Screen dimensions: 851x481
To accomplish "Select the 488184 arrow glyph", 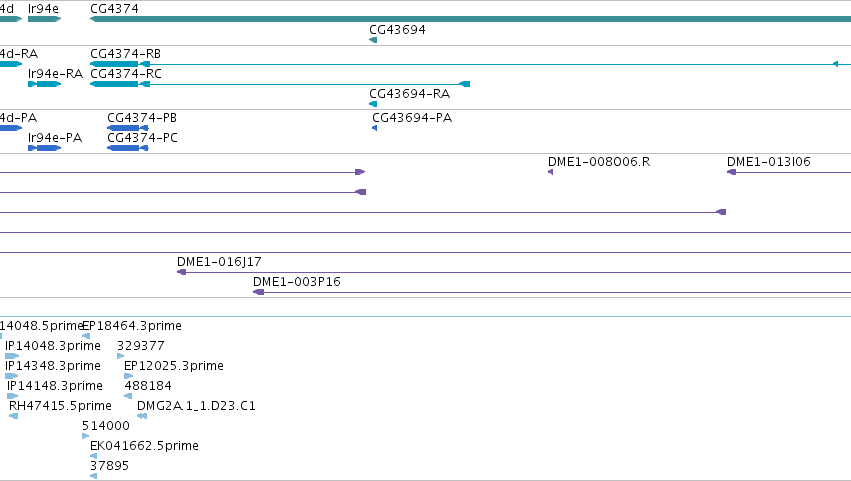I will (x=128, y=396).
